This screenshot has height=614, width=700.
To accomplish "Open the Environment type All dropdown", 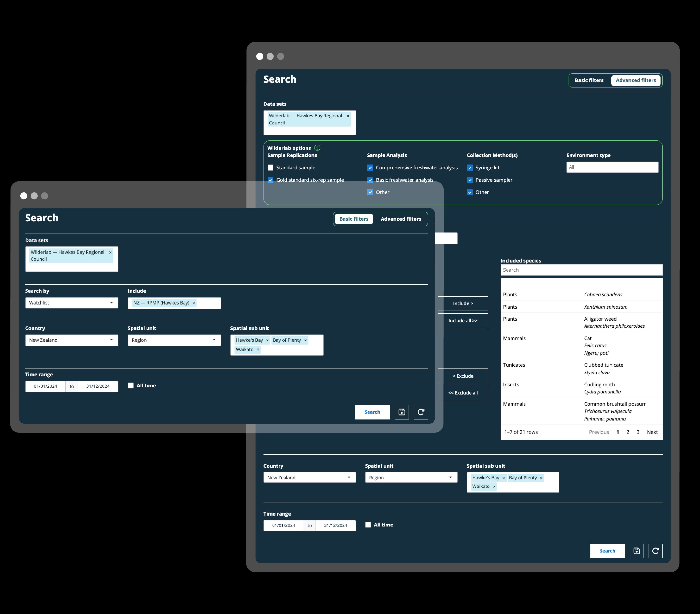I will [612, 167].
